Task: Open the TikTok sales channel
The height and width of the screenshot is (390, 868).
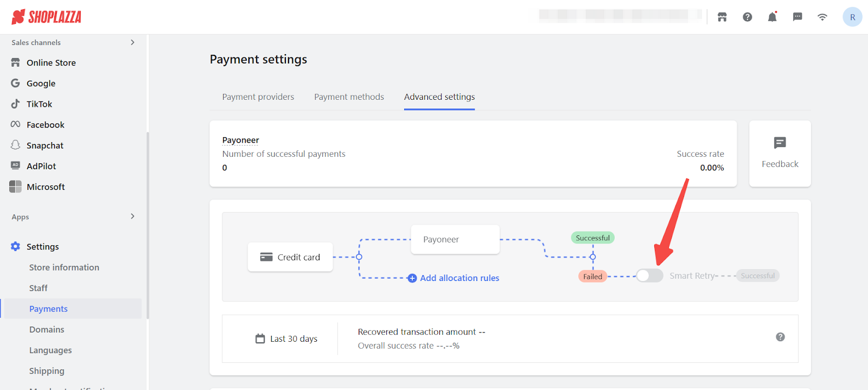Action: 40,104
